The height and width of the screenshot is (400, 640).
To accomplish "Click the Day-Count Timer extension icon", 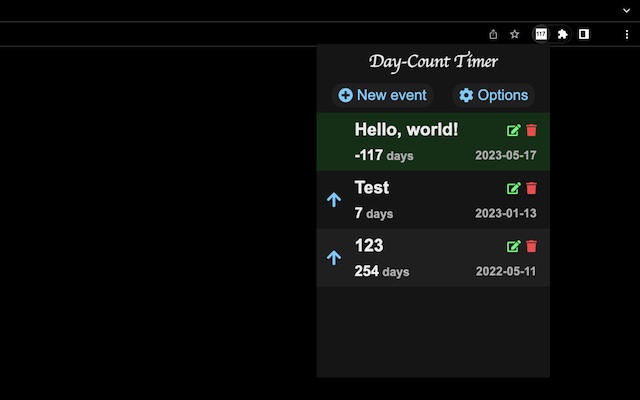I will (541, 34).
